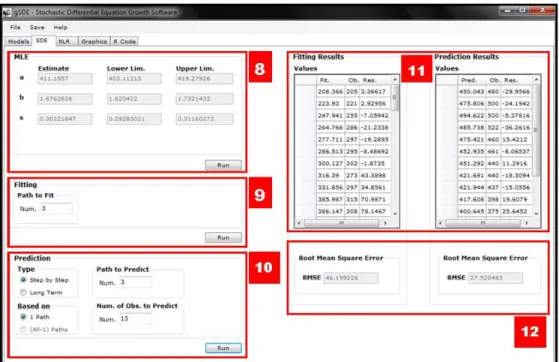Click the s Lower Lim. field 0.29283021

[134, 119]
